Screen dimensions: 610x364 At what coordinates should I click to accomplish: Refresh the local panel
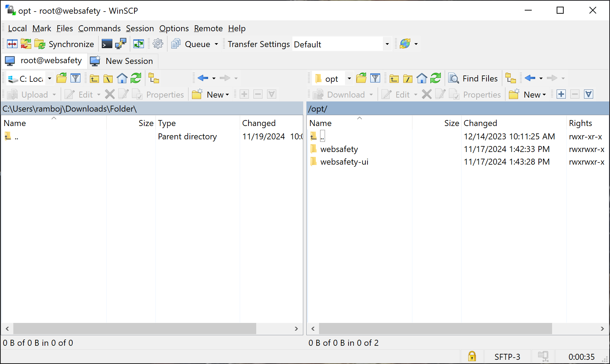[136, 78]
